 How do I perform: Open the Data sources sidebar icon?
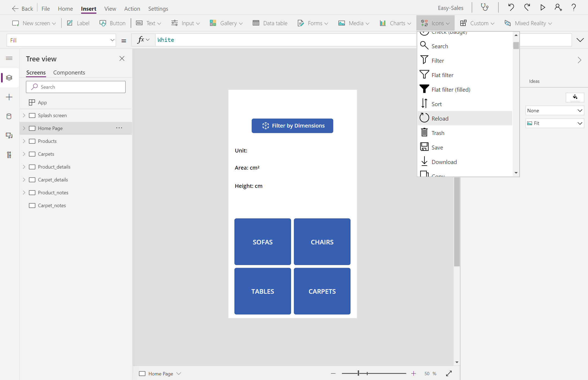tap(9, 116)
